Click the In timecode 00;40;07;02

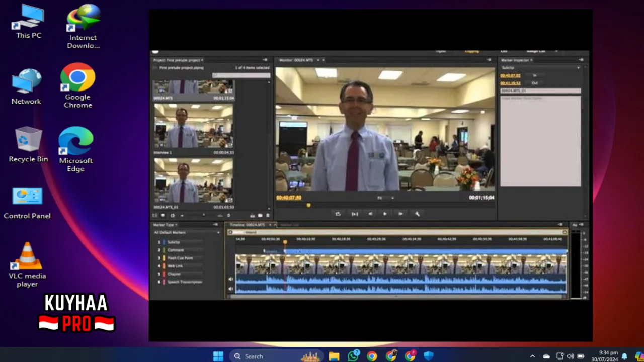pos(510,75)
